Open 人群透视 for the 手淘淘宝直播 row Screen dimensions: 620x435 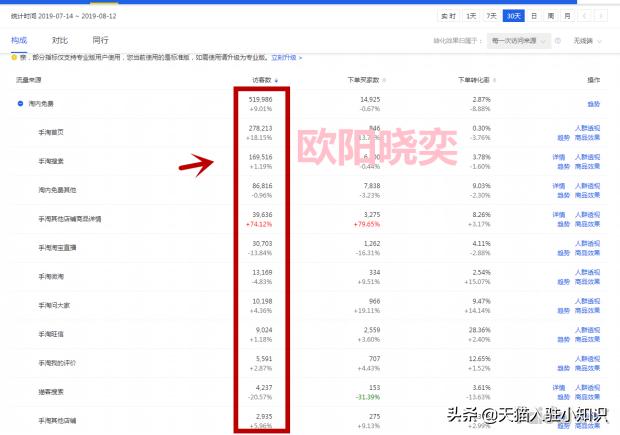click(587, 244)
